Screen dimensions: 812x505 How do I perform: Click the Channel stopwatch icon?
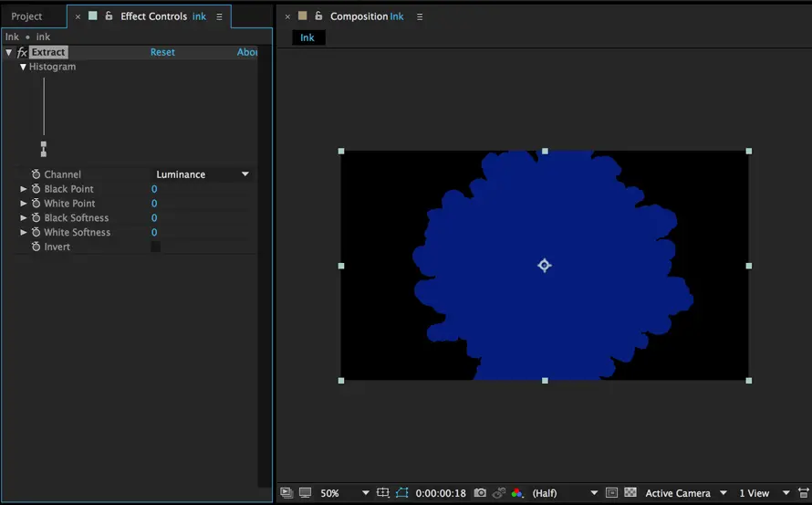pos(36,174)
